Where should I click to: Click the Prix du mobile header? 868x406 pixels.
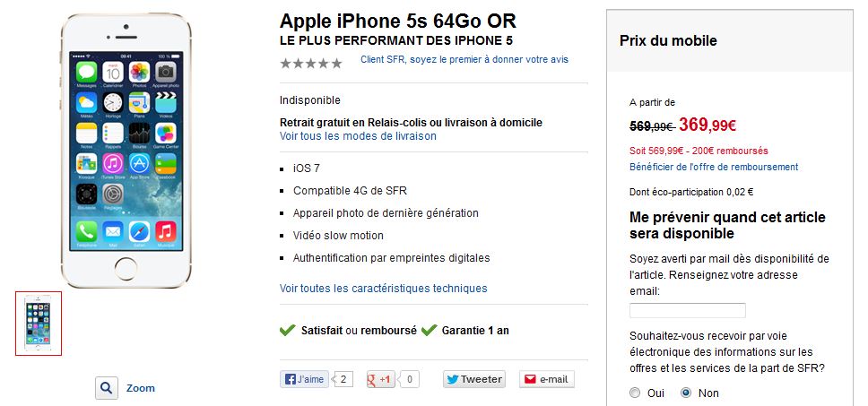click(668, 41)
